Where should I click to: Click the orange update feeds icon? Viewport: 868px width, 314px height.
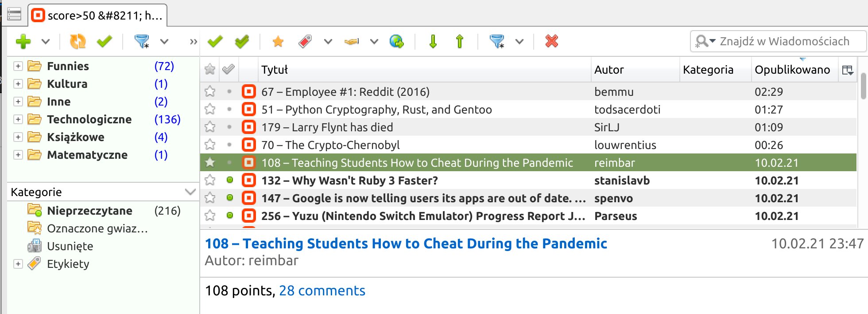[x=78, y=42]
